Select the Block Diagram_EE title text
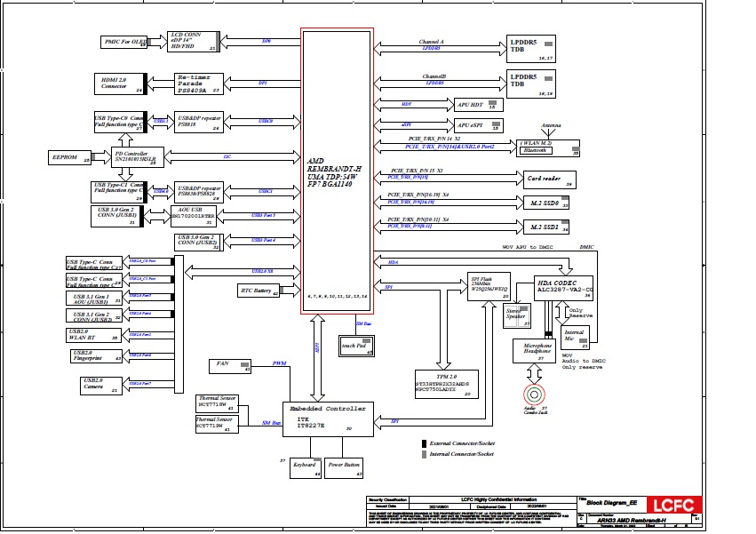The width and height of the screenshot is (756, 534). tap(611, 503)
